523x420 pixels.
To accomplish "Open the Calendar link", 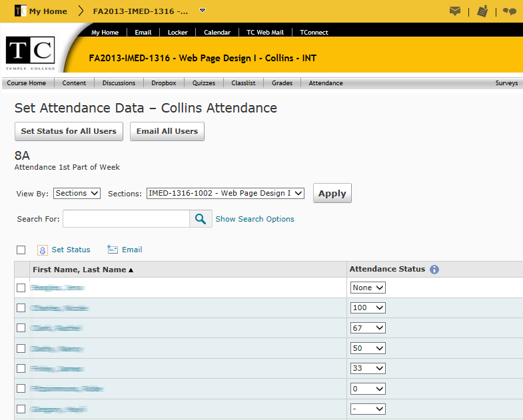I will coord(217,33).
